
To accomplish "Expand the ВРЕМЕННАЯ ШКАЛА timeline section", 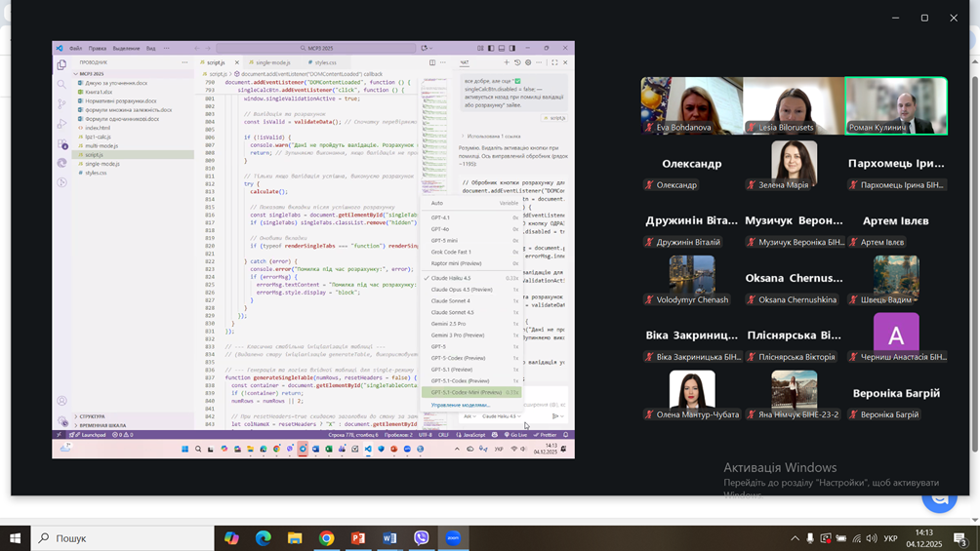I will coord(102,425).
